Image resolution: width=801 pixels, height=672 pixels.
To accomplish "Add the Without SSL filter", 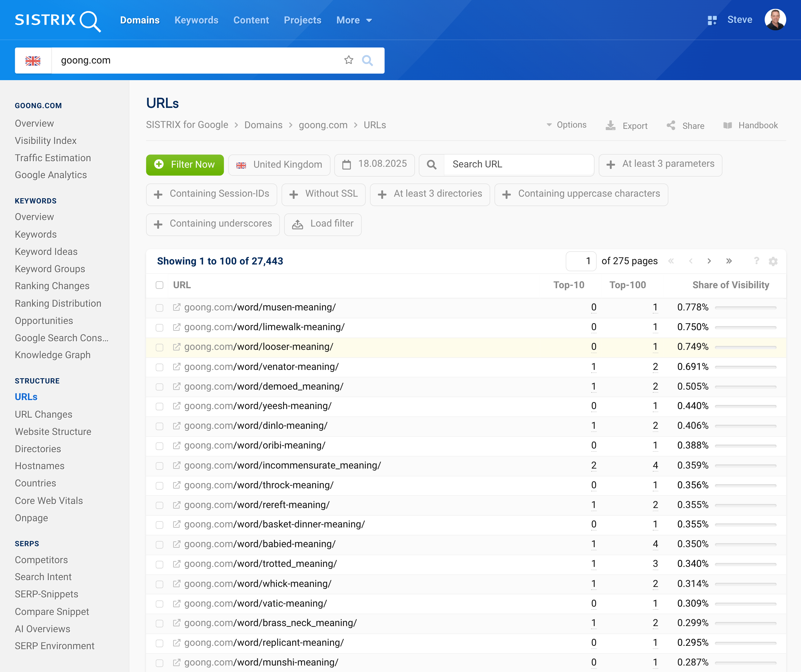I will 323,194.
